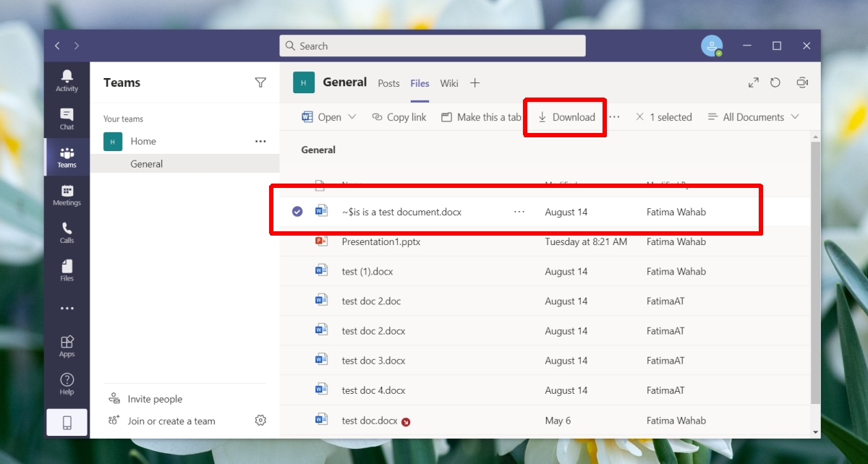Navigate forward with the right arrow
This screenshot has width=868, height=464.
click(x=77, y=46)
